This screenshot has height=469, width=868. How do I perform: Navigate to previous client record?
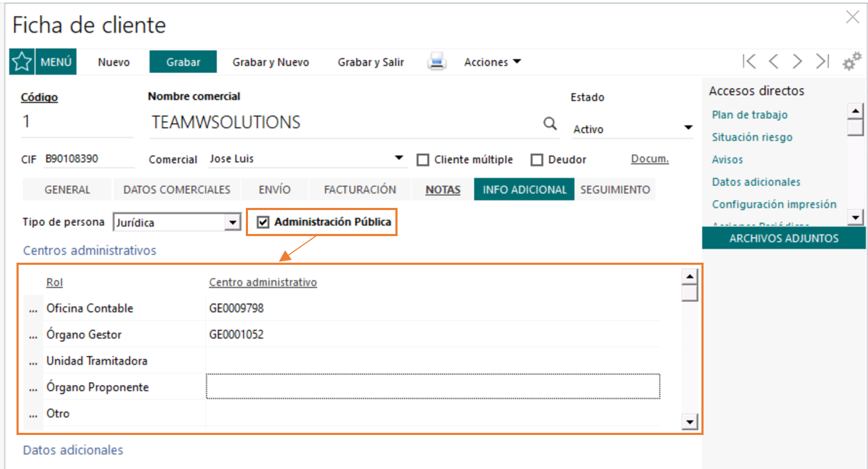pos(773,62)
